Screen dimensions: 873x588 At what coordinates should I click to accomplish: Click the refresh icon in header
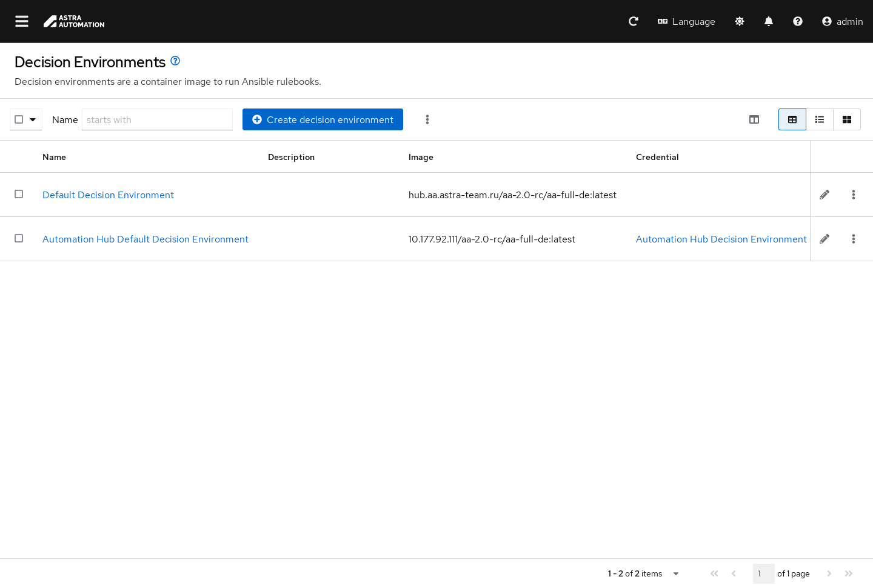(x=634, y=21)
